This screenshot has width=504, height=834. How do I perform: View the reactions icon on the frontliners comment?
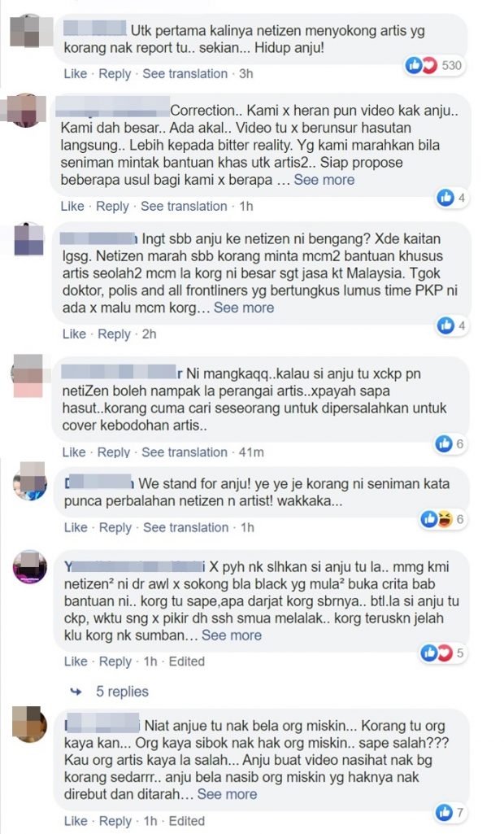(x=445, y=325)
